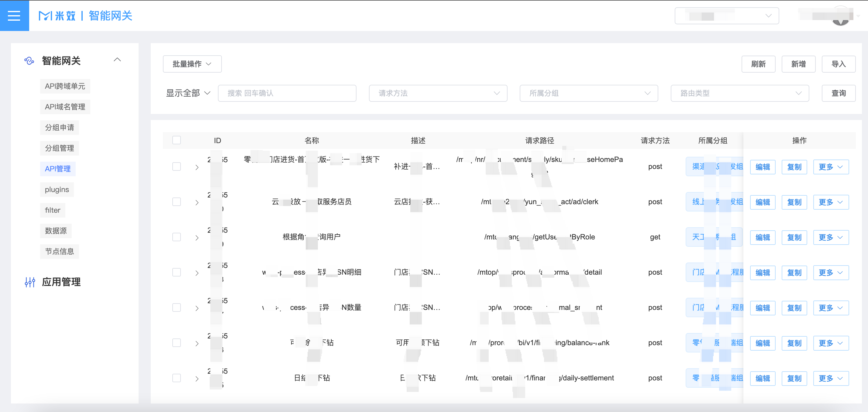The height and width of the screenshot is (412, 868).
Task: Click the 智能网关 sidebar section icon
Action: pyautogui.click(x=29, y=61)
